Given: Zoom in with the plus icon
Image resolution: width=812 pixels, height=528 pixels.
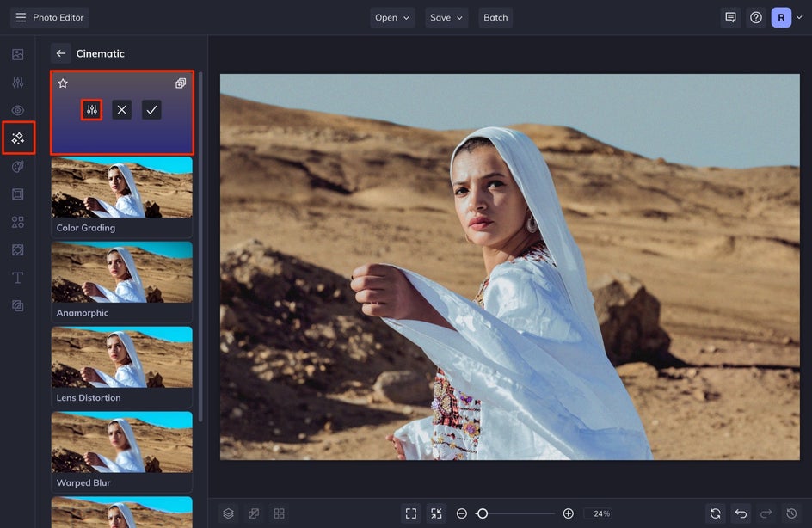Looking at the screenshot, I should 568,513.
